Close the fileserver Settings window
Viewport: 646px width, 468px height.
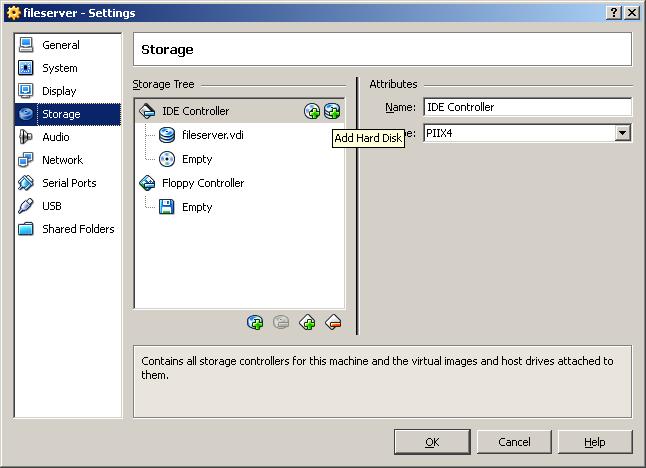click(x=632, y=13)
